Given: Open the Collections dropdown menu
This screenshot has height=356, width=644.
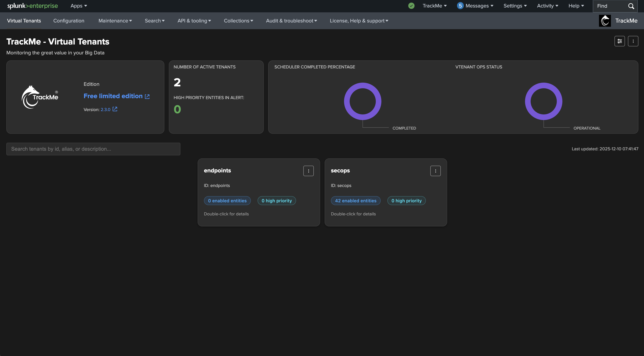Looking at the screenshot, I should 238,21.
